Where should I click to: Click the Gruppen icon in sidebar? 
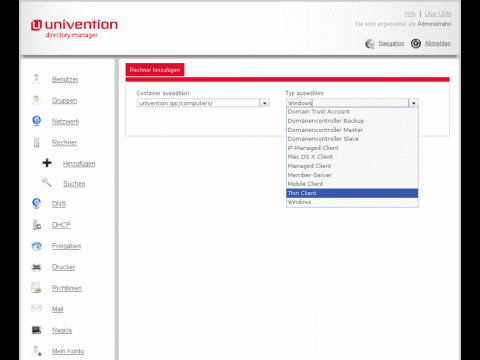36,100
